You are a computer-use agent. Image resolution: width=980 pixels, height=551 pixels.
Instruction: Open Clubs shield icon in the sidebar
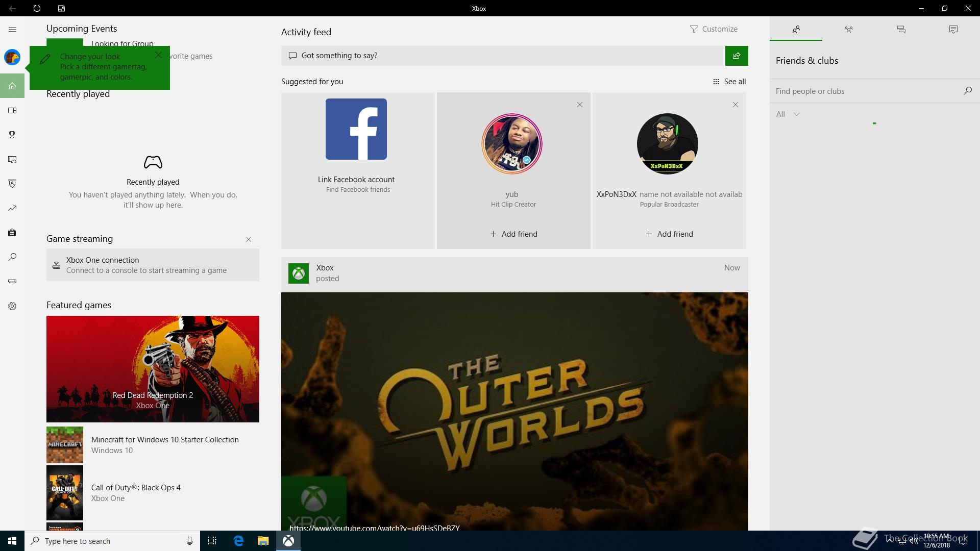pos(12,184)
